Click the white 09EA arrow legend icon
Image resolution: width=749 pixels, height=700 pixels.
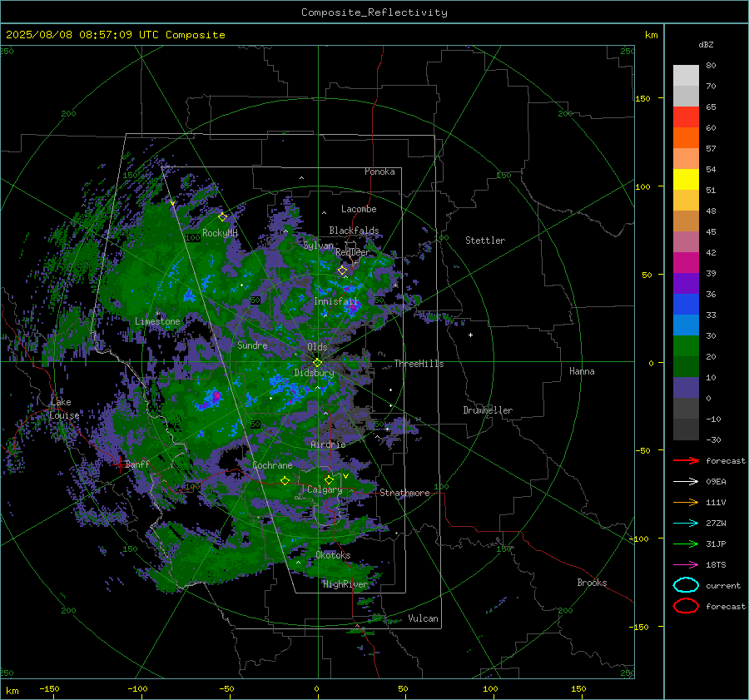[x=686, y=482]
